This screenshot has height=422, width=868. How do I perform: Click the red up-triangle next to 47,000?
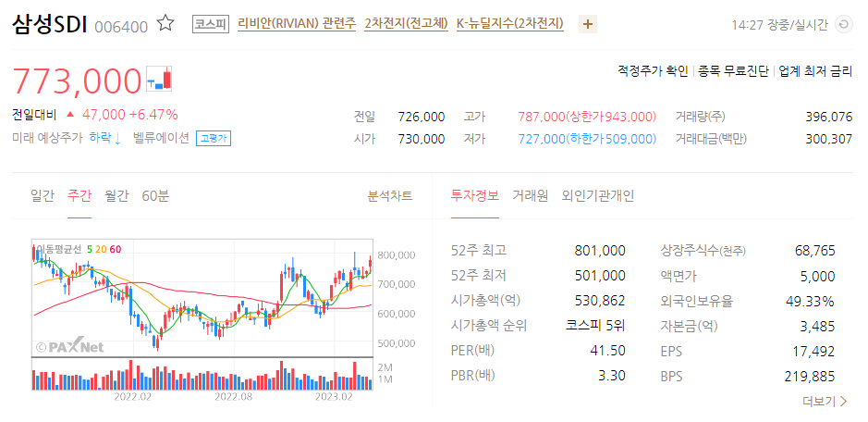(x=70, y=115)
